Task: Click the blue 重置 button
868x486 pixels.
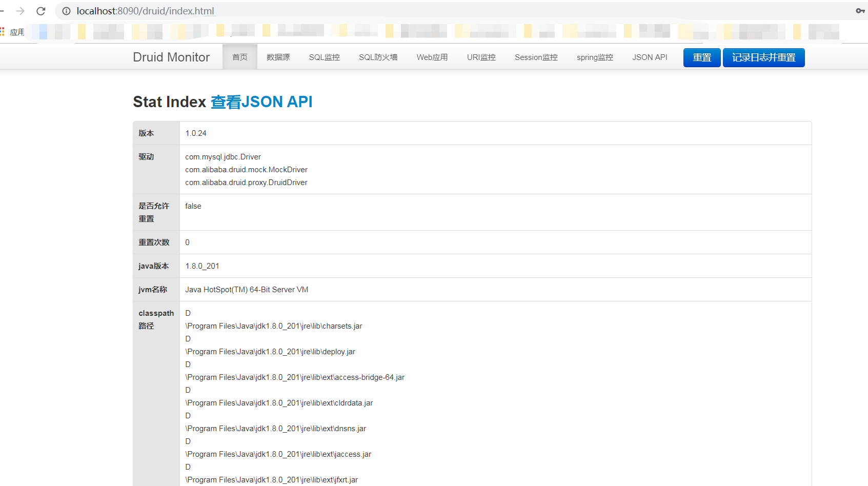Action: [702, 57]
